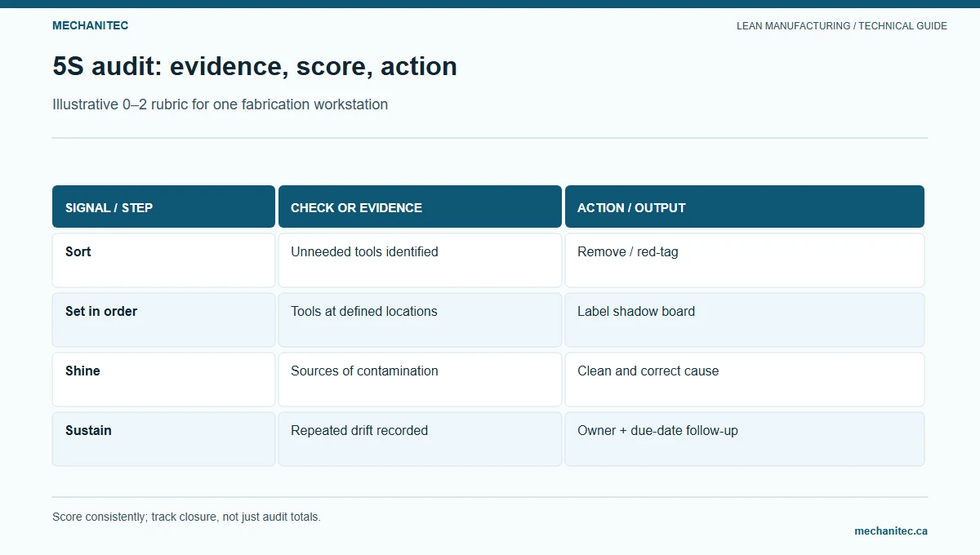Click the 'SIGNAL / STEP' column header
Screen dimensions: 980x555
[x=163, y=206]
